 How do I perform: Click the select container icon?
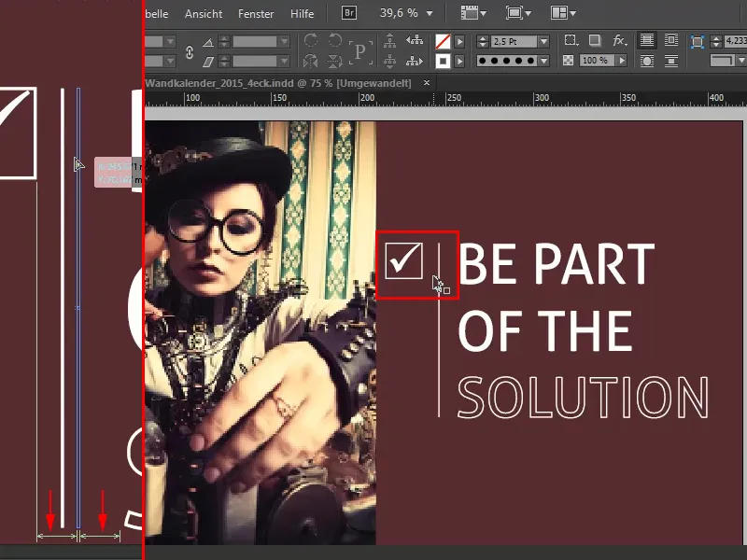point(389,40)
